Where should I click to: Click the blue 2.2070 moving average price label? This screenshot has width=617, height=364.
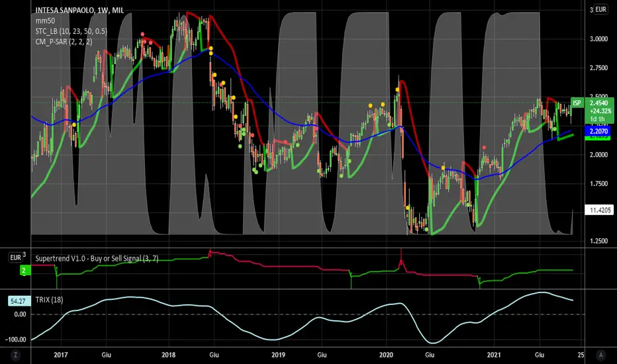click(598, 131)
